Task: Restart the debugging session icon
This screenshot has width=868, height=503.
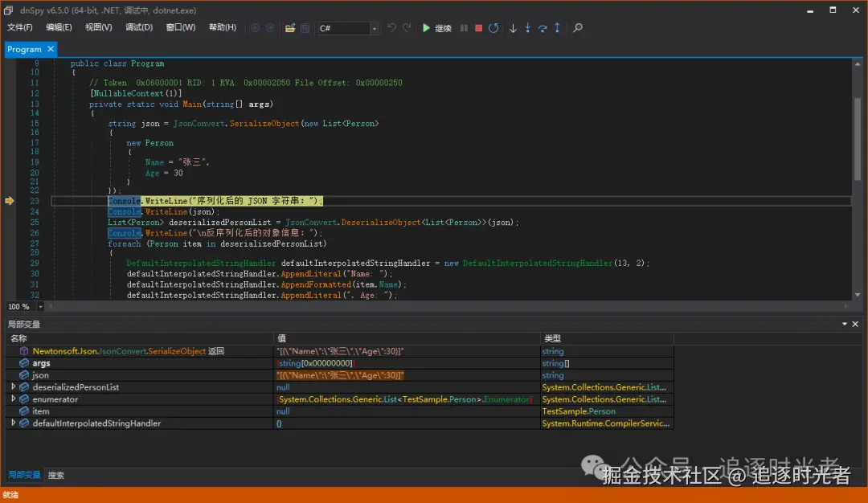Action: pos(493,28)
